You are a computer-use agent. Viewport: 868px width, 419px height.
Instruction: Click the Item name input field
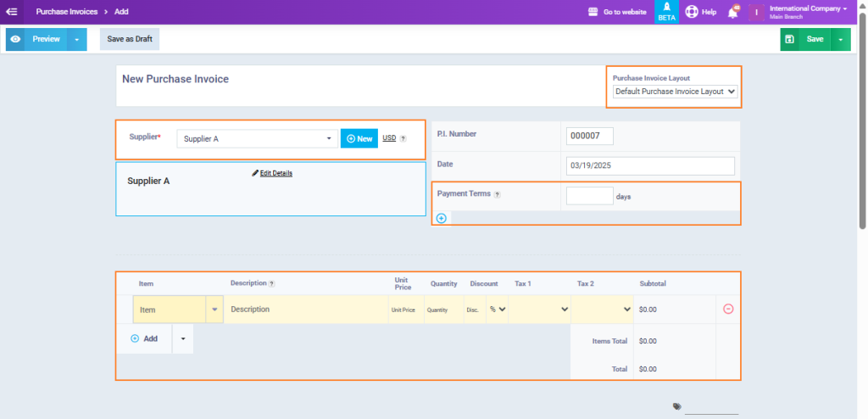coord(170,310)
